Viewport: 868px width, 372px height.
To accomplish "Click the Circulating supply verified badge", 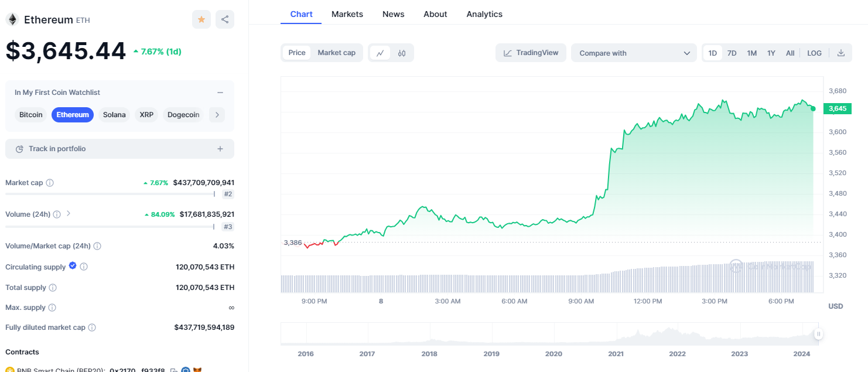I will (73, 265).
